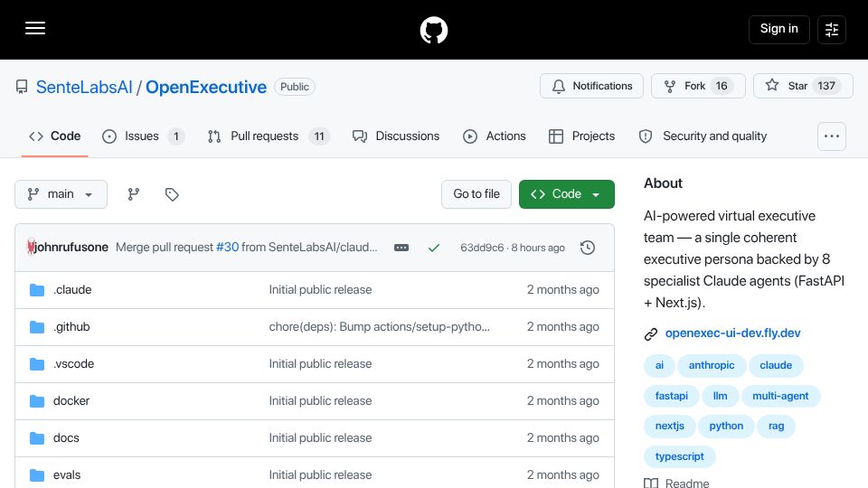Select the rag topic tag

tap(776, 426)
